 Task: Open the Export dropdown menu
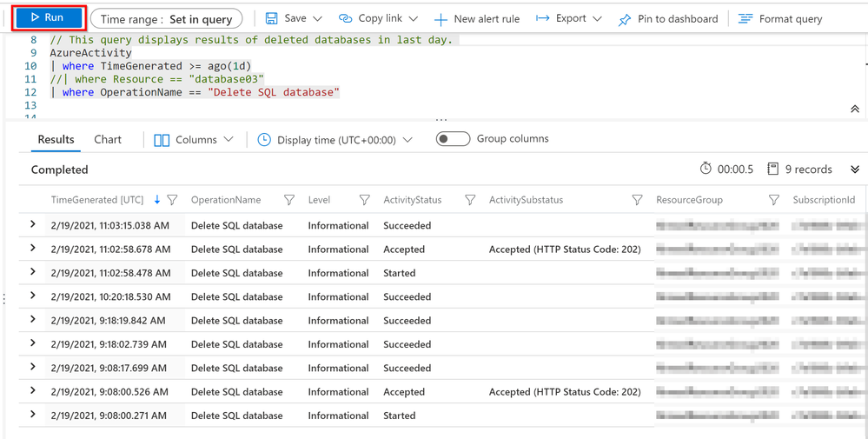coord(569,18)
